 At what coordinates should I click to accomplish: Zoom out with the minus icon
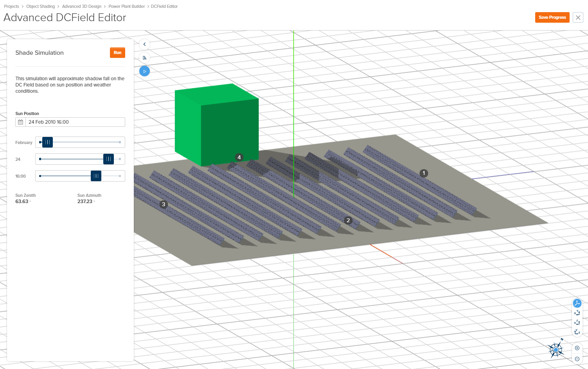click(x=577, y=359)
